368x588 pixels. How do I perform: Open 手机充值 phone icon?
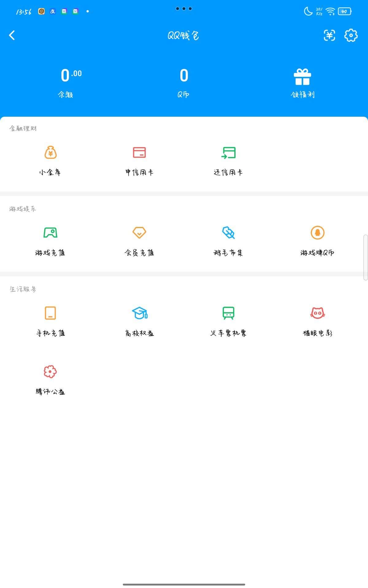[x=50, y=313]
